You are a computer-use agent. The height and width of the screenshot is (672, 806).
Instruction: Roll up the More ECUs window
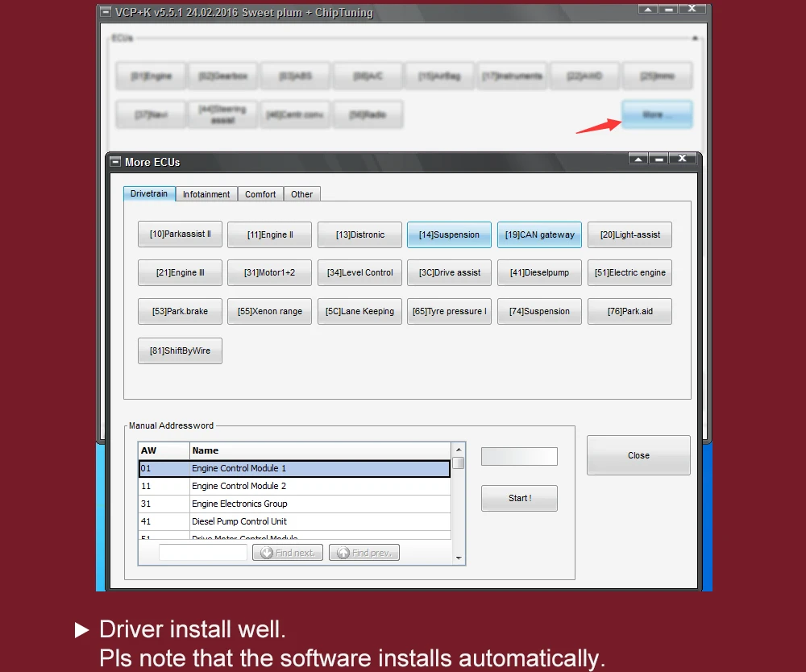tap(638, 159)
